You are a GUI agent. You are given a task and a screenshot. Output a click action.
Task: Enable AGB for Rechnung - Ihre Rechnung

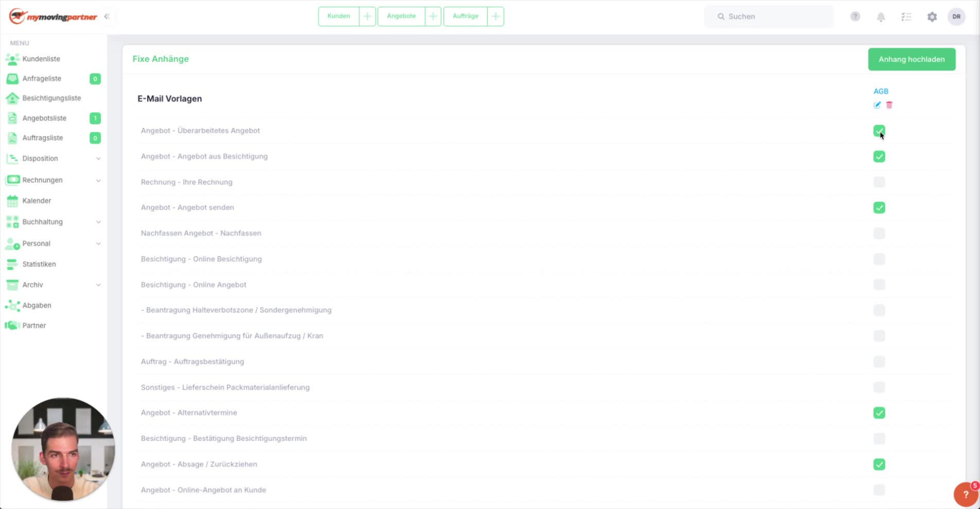click(879, 182)
